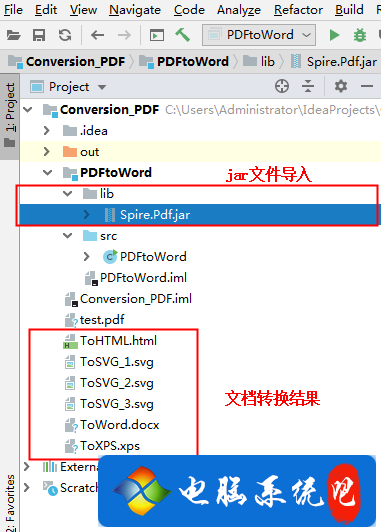This screenshot has height=532, width=381.
Task: Collapse the Conversion_PDF root node
Action: point(28,110)
